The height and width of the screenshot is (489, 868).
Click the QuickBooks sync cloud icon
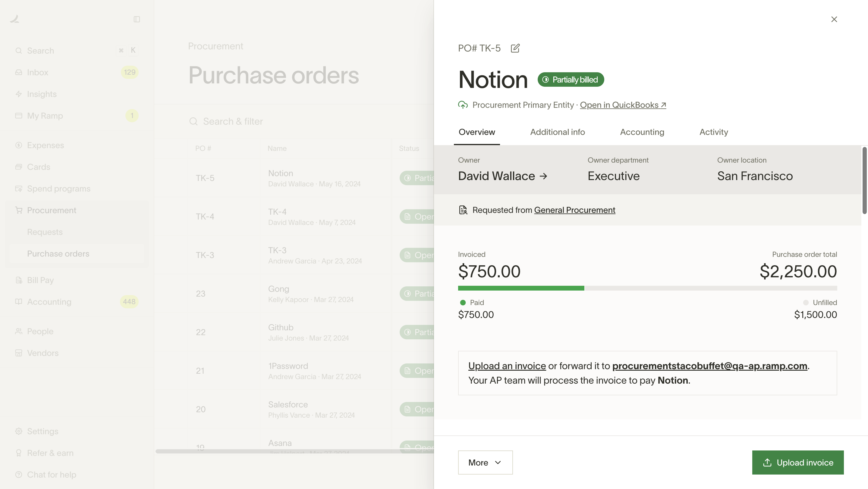tap(463, 105)
